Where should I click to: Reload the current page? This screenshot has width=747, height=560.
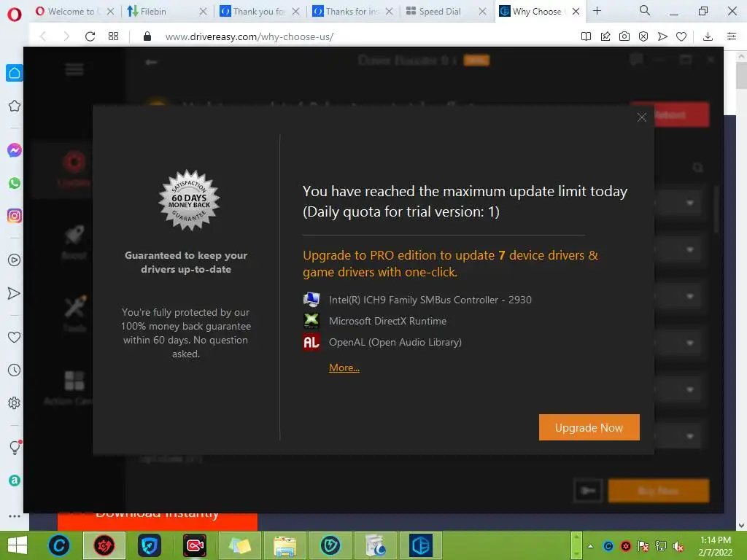90,36
